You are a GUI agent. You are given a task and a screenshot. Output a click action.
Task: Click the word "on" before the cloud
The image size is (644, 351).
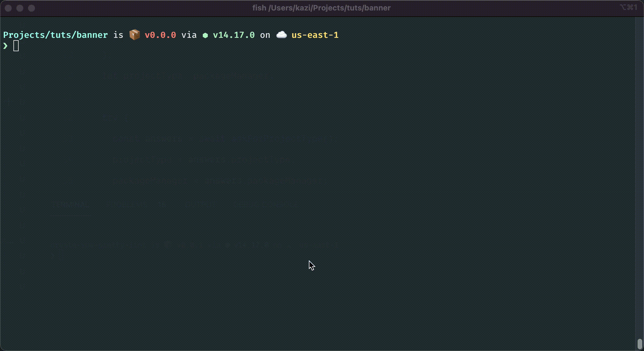point(265,35)
